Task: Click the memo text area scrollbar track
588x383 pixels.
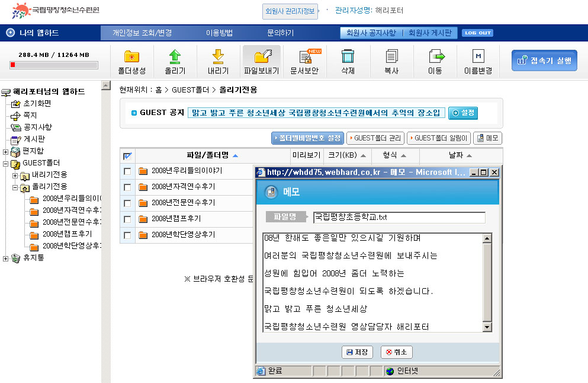Action: [x=487, y=283]
